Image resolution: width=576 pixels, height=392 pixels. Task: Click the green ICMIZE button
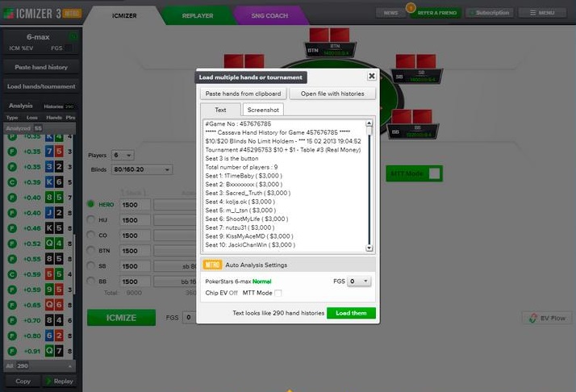tap(121, 318)
